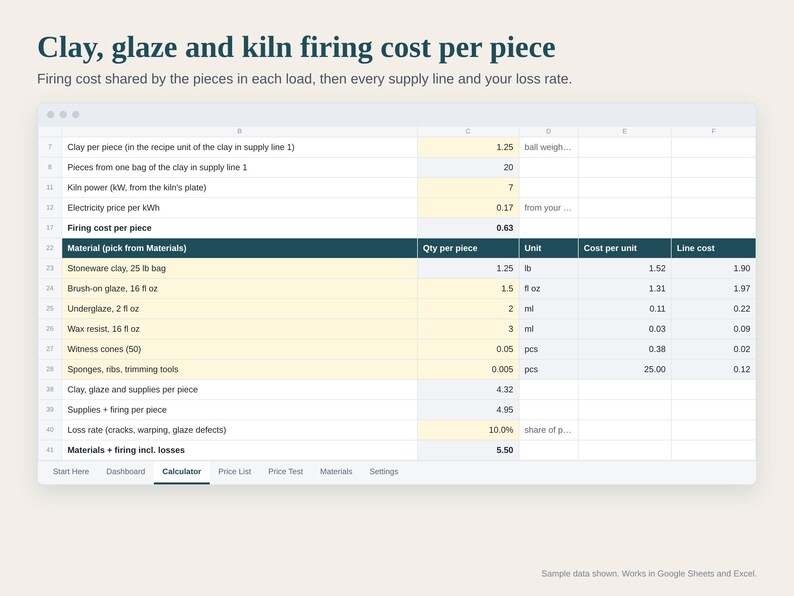Select the Witness cones (50) cell
The width and height of the screenshot is (794, 596).
240,349
